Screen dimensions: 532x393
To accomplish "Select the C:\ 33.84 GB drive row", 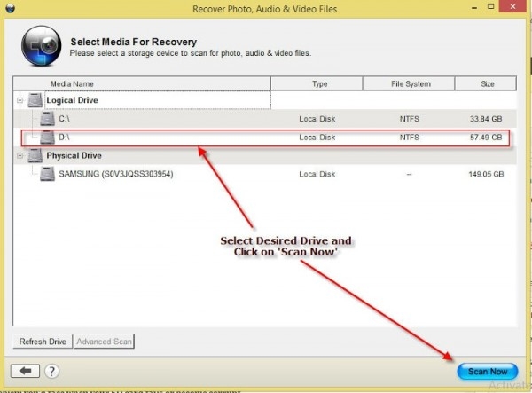I will coord(265,119).
